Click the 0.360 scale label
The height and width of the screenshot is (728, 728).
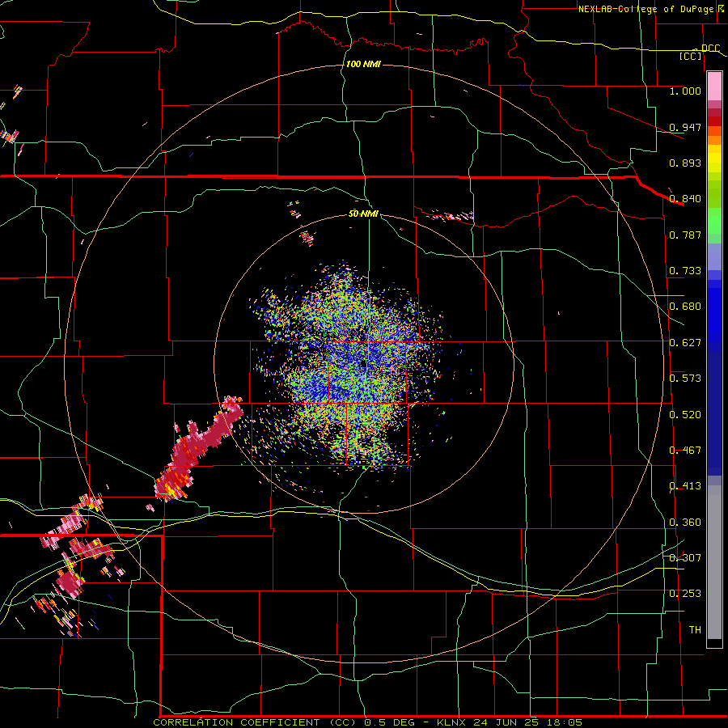tap(685, 523)
